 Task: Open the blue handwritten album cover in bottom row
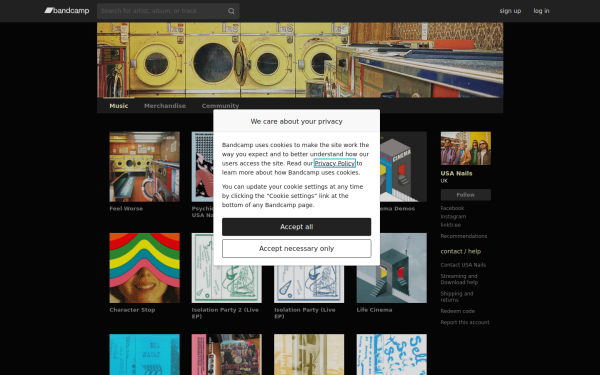[391, 354]
